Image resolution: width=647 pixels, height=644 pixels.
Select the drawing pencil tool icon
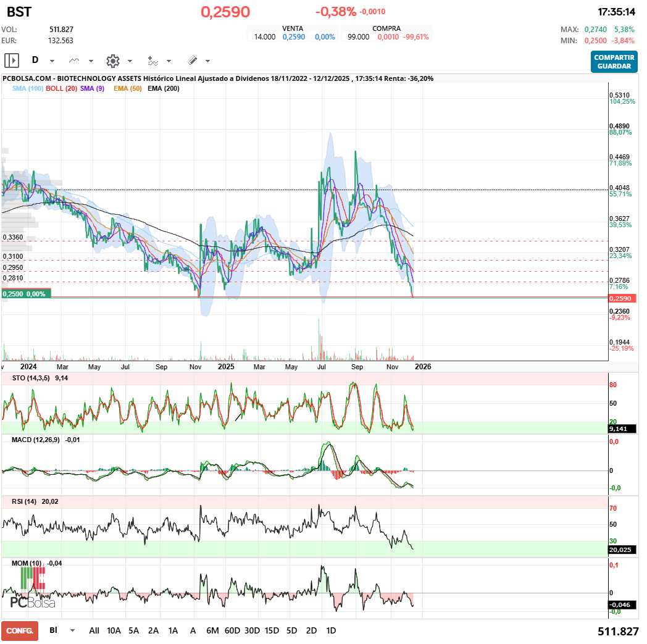tap(192, 61)
